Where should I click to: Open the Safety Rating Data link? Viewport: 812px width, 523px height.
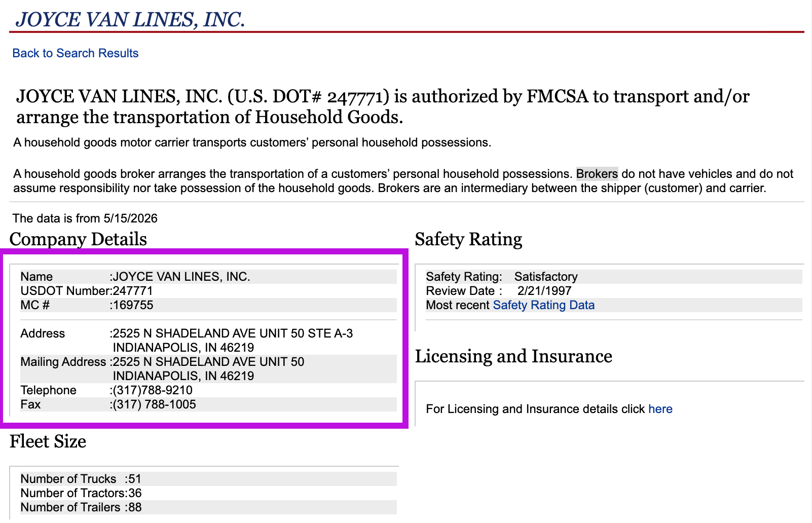coord(543,305)
